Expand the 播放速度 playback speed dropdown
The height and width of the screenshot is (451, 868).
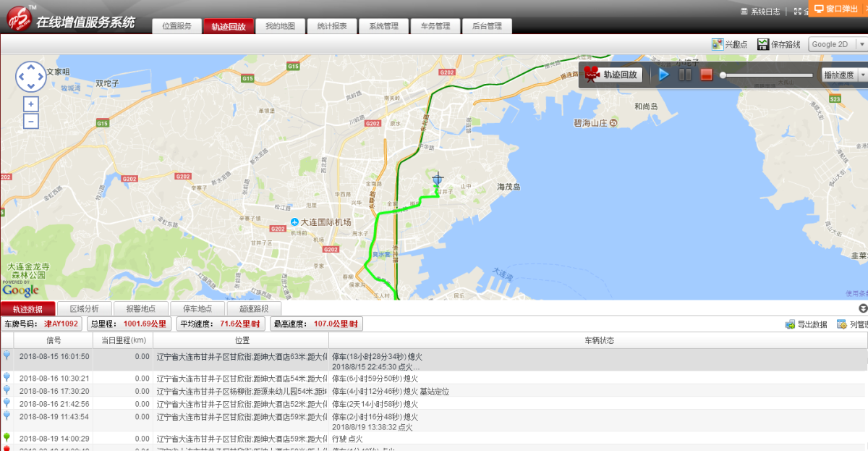[x=843, y=75]
